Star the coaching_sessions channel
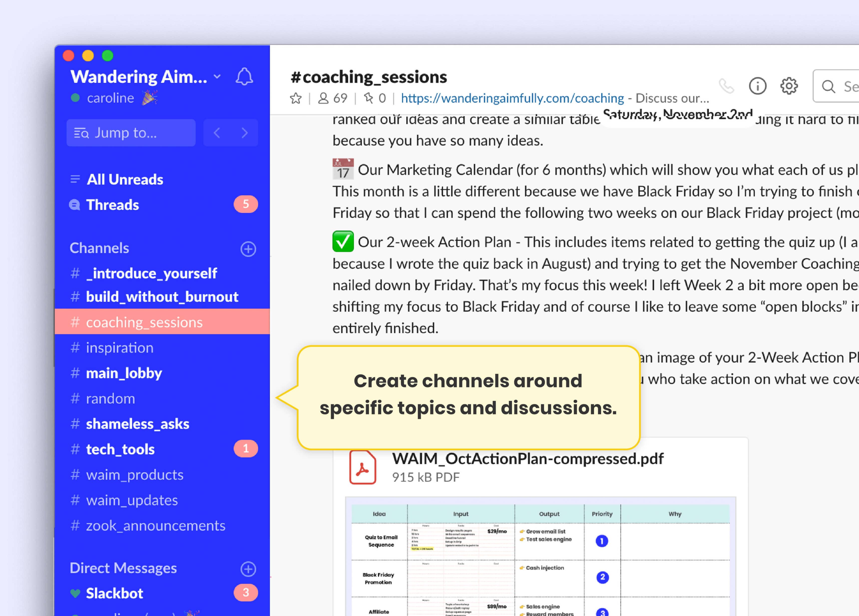 pos(296,98)
